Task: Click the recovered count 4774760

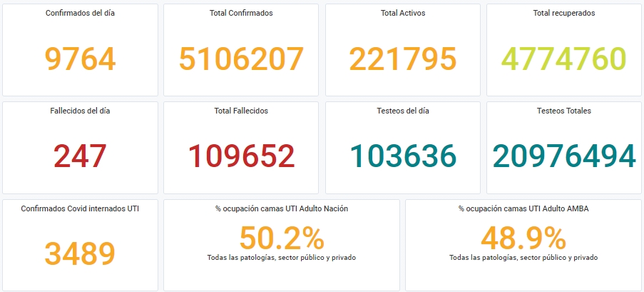Action: point(564,59)
